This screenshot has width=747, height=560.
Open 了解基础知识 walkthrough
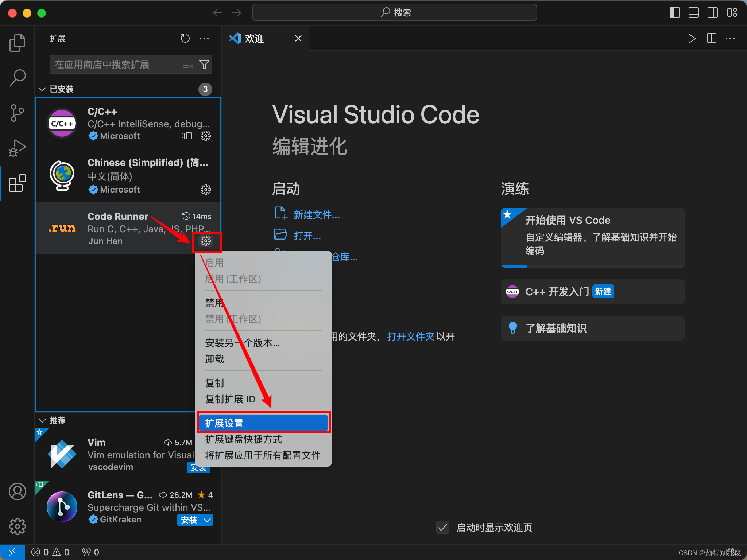point(593,328)
